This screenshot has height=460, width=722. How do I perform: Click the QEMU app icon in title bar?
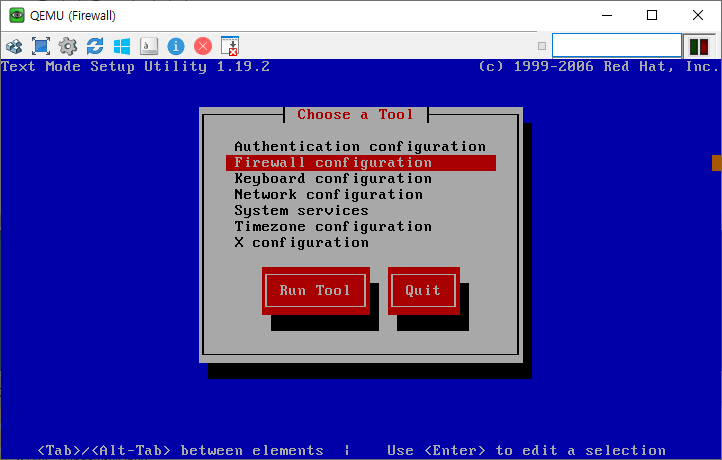click(x=17, y=15)
